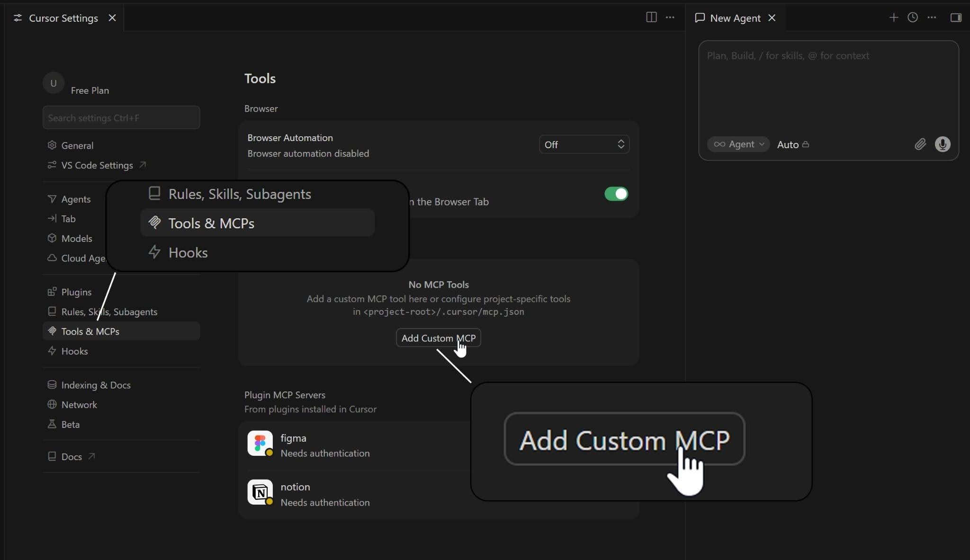This screenshot has height=560, width=970.
Task: Toggle the green Browser Tab switch
Action: [616, 194]
